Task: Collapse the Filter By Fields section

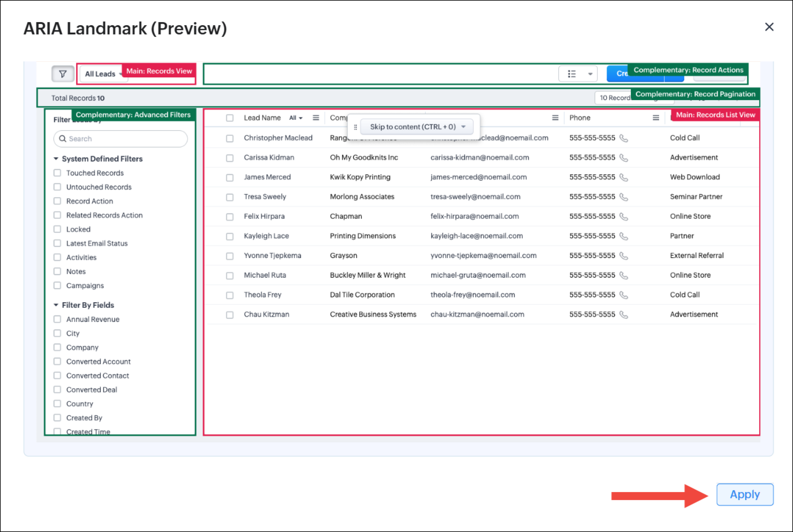Action: tap(56, 305)
